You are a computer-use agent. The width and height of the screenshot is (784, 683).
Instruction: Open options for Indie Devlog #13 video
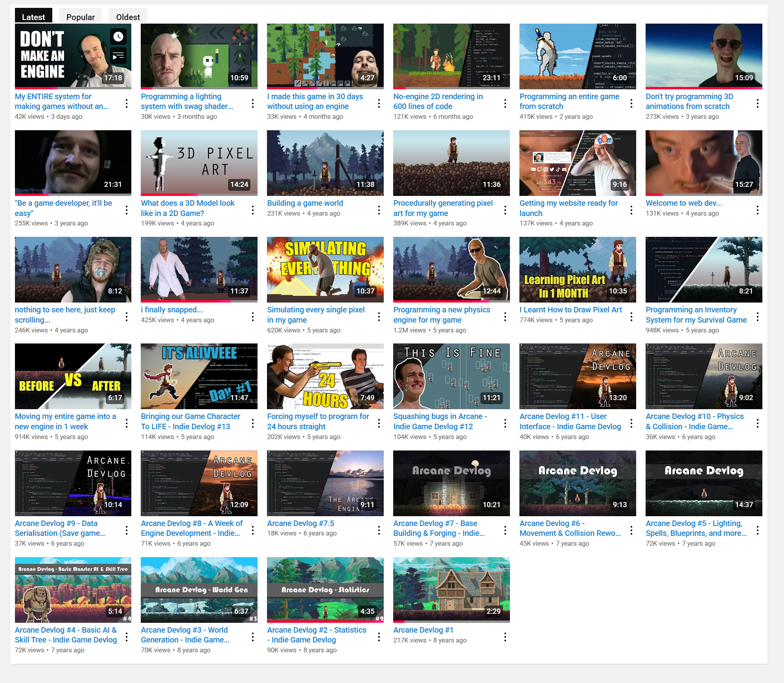point(253,423)
